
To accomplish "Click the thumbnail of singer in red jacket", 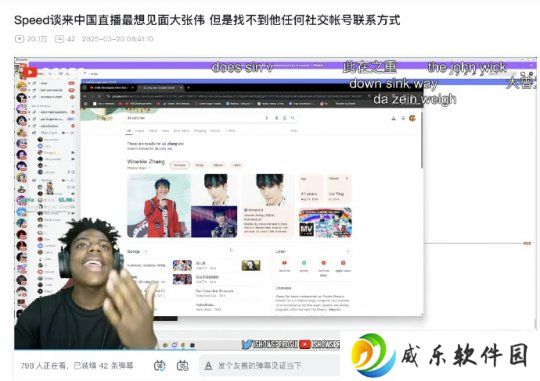I will [x=159, y=206].
